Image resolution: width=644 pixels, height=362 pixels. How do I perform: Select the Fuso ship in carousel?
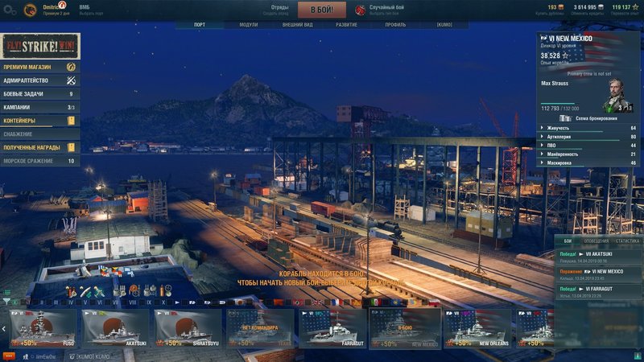[x=43, y=328]
